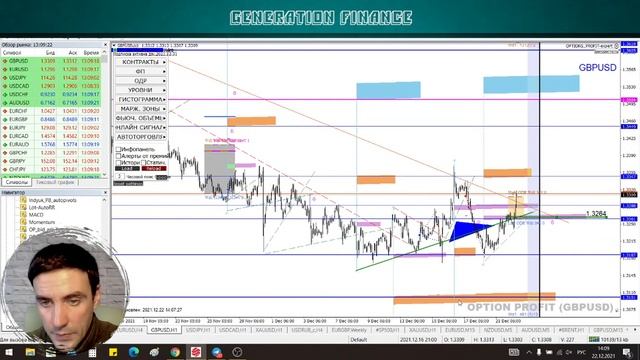Click the Lot-AutoRR indicator icon

(x=23, y=207)
